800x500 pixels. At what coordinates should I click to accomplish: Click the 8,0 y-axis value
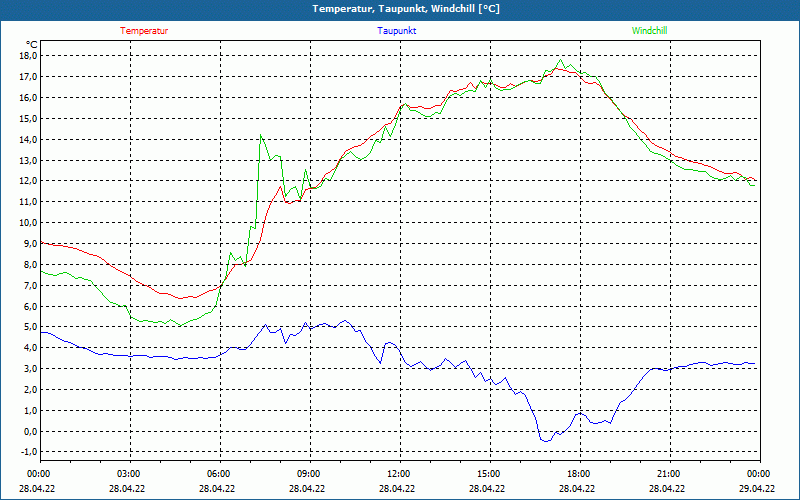(x=31, y=264)
